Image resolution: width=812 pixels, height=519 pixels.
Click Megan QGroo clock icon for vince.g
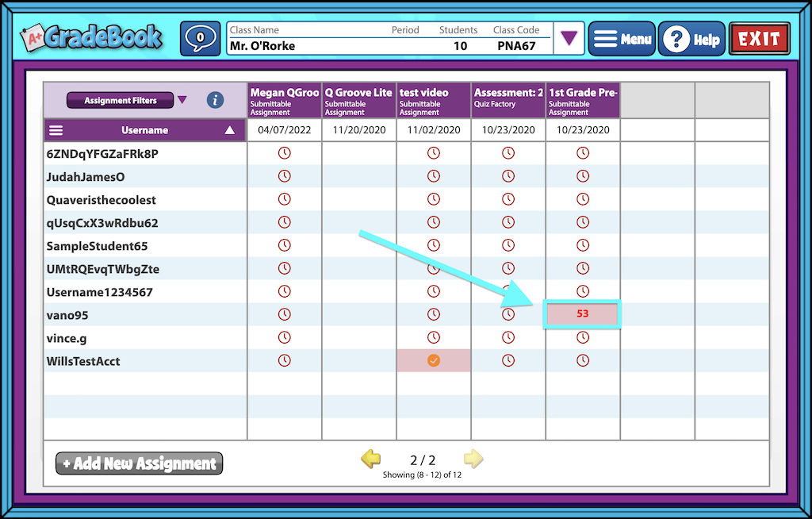[x=285, y=337]
